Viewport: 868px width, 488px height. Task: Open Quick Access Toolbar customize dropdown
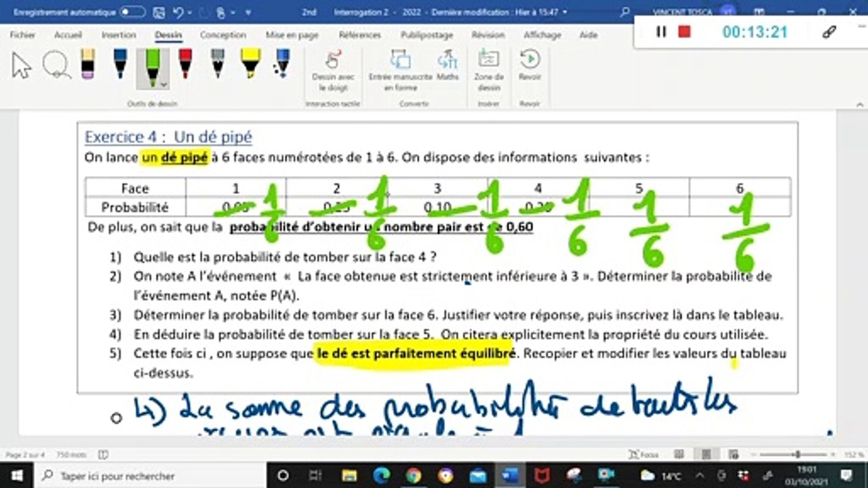coord(249,13)
